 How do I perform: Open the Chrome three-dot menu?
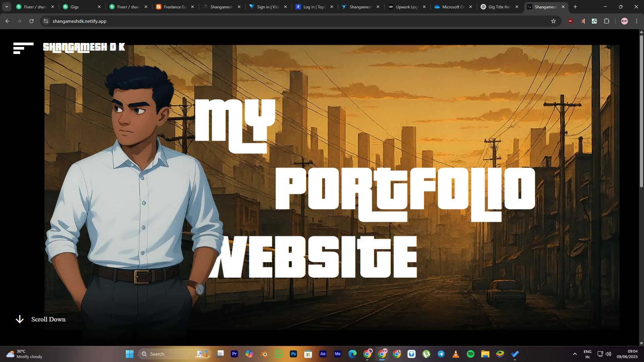pyautogui.click(x=637, y=21)
